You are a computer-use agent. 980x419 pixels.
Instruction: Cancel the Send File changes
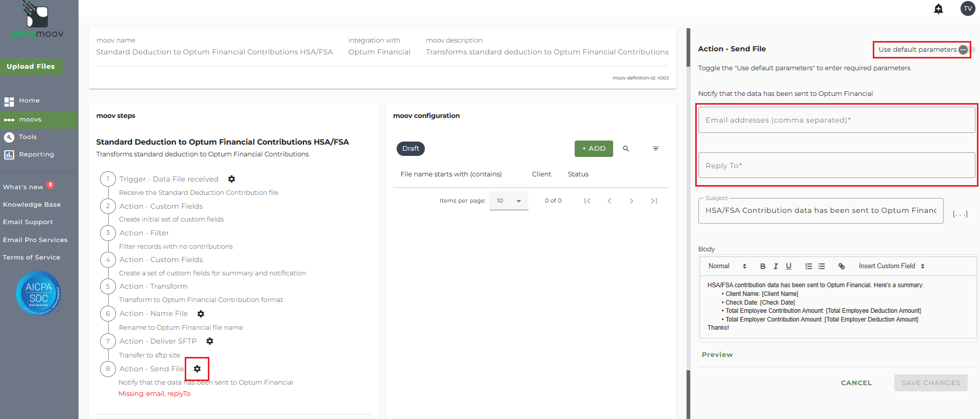click(856, 383)
